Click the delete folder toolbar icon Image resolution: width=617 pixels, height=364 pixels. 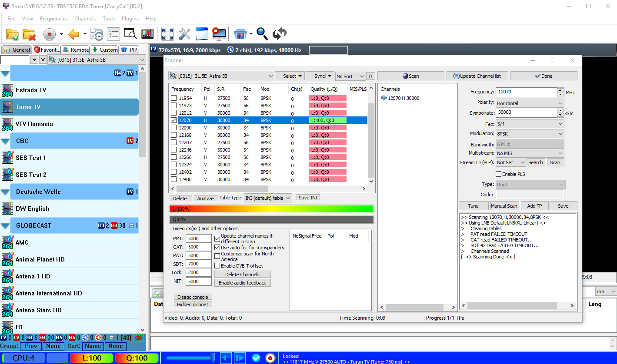click(x=29, y=34)
